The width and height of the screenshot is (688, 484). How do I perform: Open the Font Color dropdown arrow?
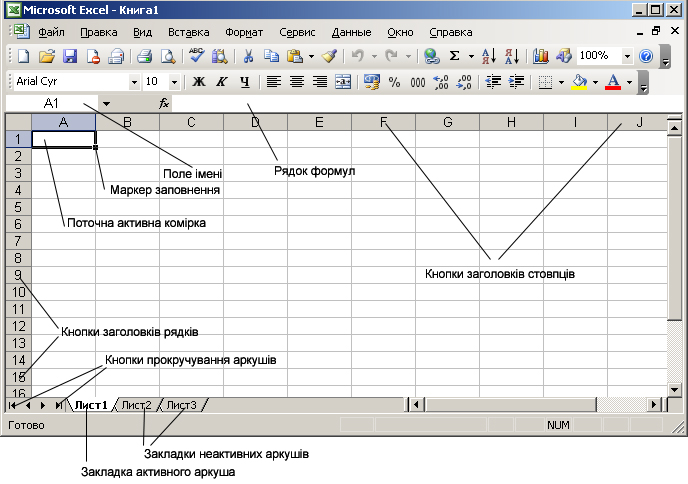(629, 82)
